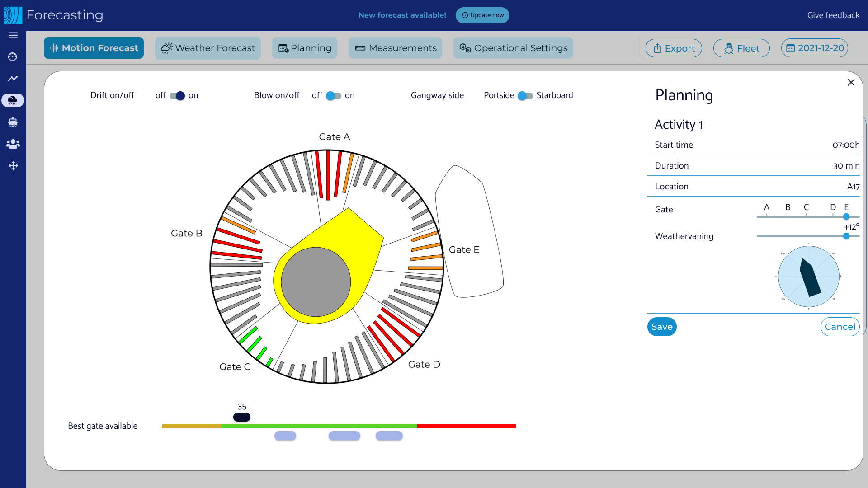Click the Start time 07:00h field
The image size is (868, 488).
(845, 145)
